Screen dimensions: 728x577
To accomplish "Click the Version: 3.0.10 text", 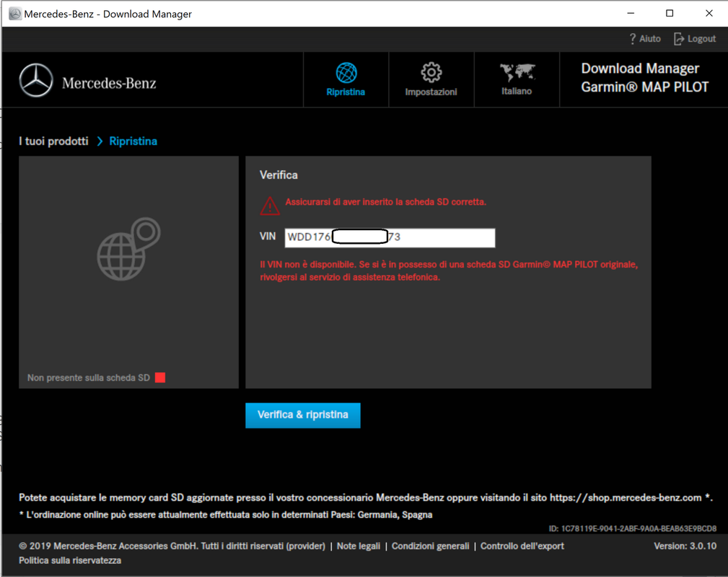I will click(x=685, y=546).
